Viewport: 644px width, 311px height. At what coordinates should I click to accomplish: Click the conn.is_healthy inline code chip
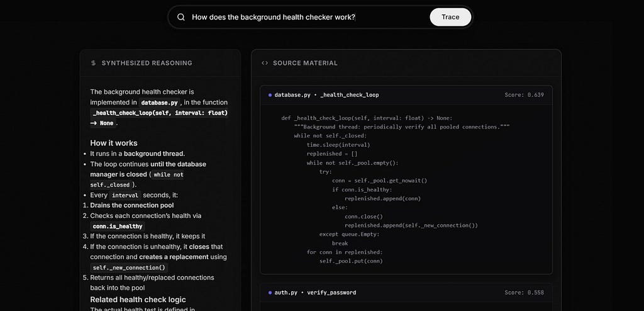point(118,226)
